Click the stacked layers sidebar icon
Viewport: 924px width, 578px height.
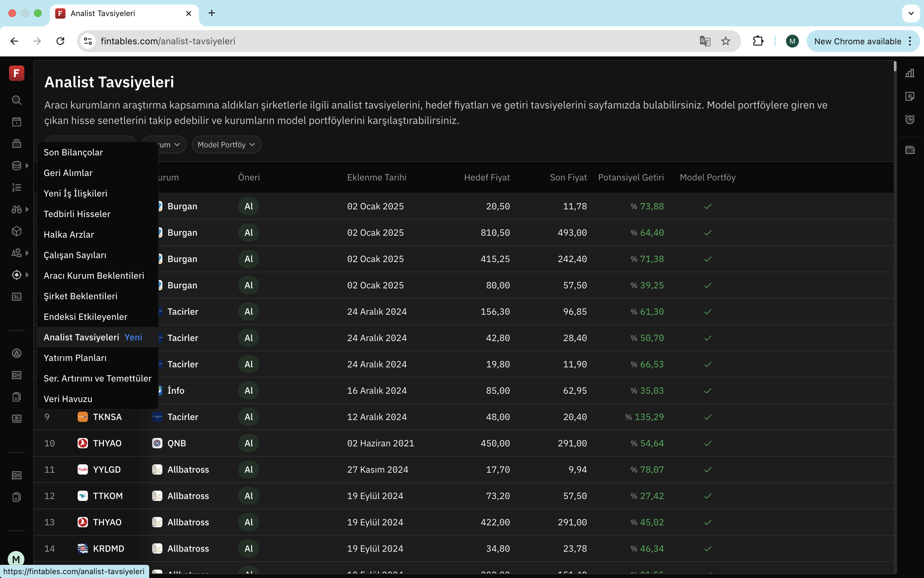[16, 144]
